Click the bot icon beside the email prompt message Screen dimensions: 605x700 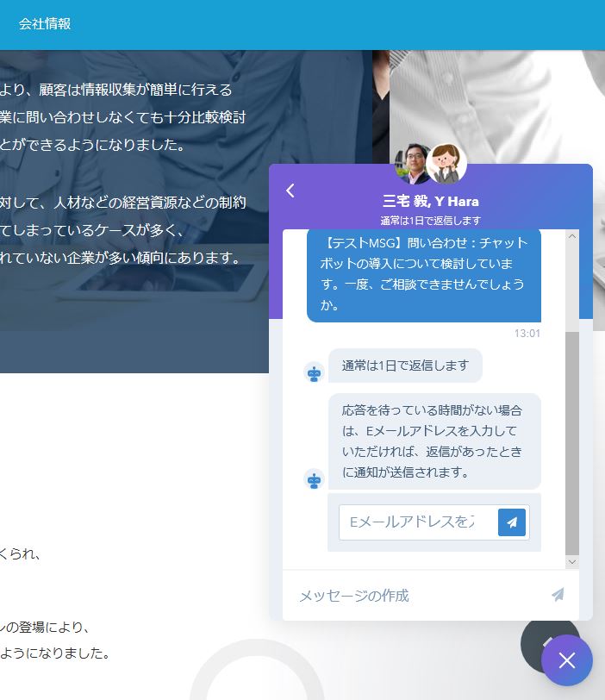click(x=315, y=479)
